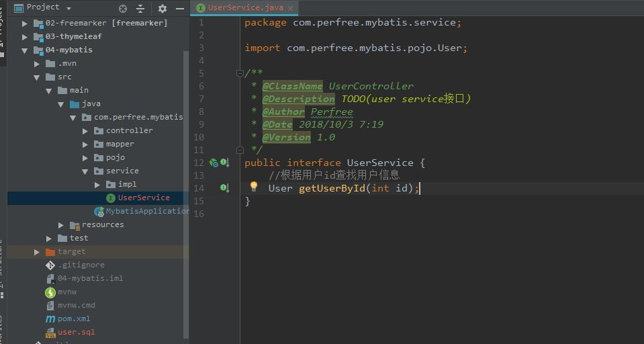Select the .gitignore file
The width and height of the screenshot is (644, 344).
click(81, 265)
